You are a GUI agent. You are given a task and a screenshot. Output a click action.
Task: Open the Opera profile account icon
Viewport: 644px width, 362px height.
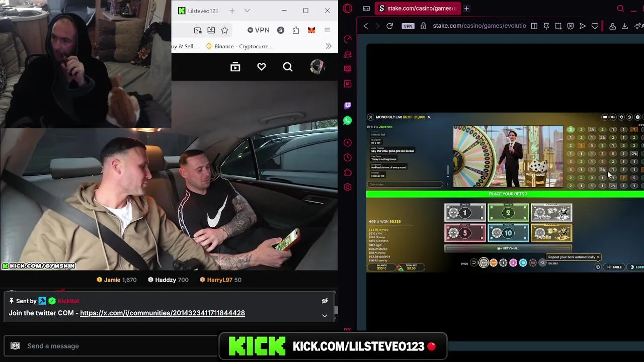(613, 26)
